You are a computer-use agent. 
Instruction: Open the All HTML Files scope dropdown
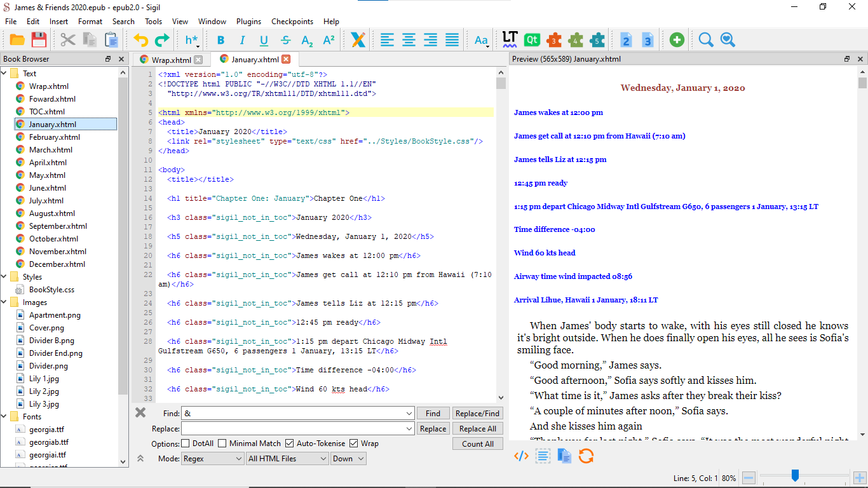[287, 459]
